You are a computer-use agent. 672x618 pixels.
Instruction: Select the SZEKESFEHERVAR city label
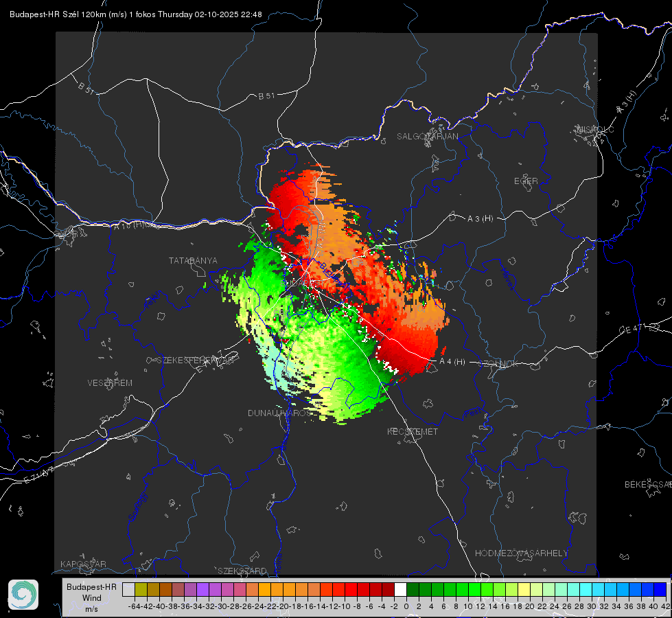pyautogui.click(x=197, y=360)
